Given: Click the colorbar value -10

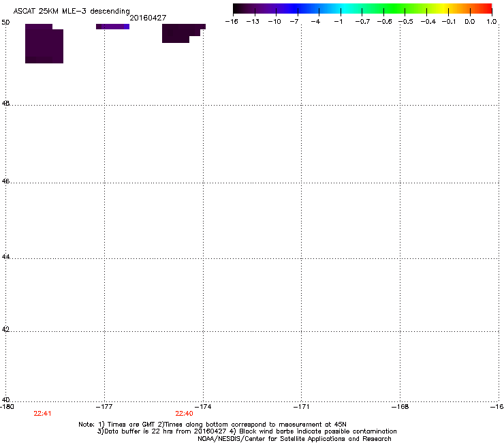Looking at the screenshot, I should coord(274,22).
